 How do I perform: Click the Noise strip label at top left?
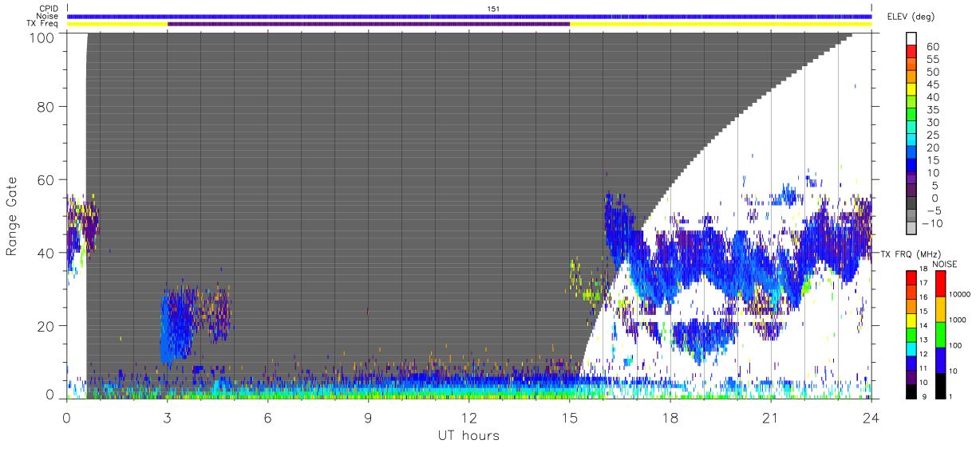click(x=49, y=16)
